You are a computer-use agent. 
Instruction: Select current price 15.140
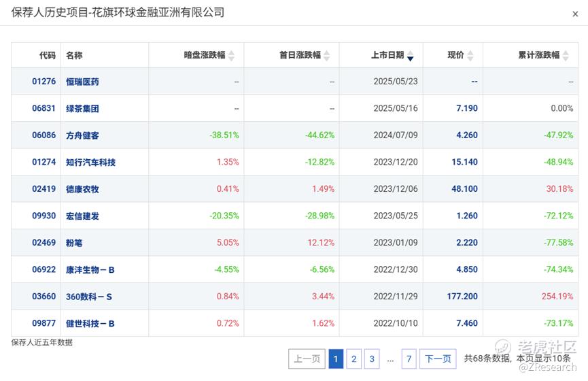[x=465, y=162]
